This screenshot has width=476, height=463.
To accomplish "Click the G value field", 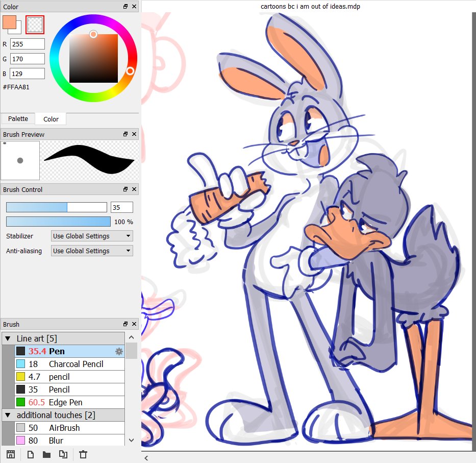I will coord(28,59).
